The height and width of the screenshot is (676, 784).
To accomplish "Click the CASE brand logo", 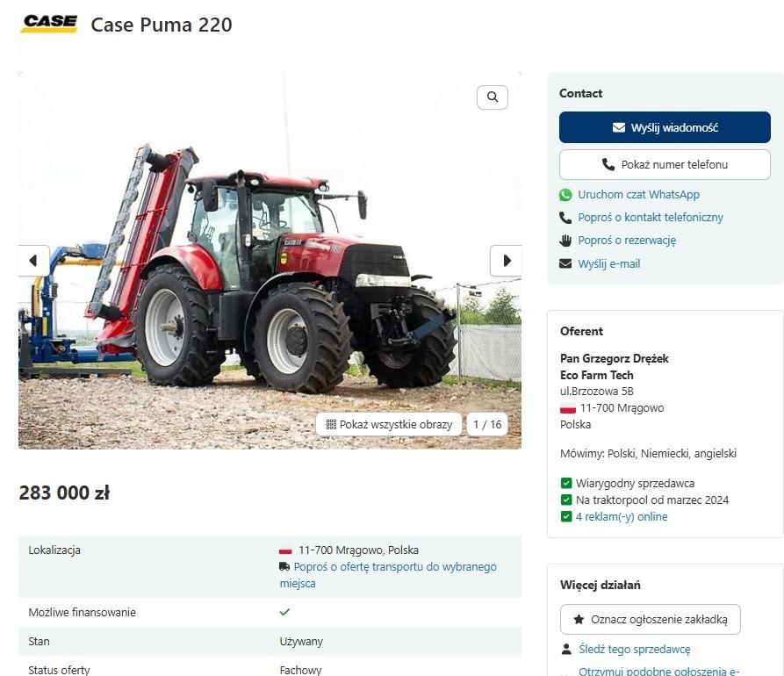I will point(49,24).
